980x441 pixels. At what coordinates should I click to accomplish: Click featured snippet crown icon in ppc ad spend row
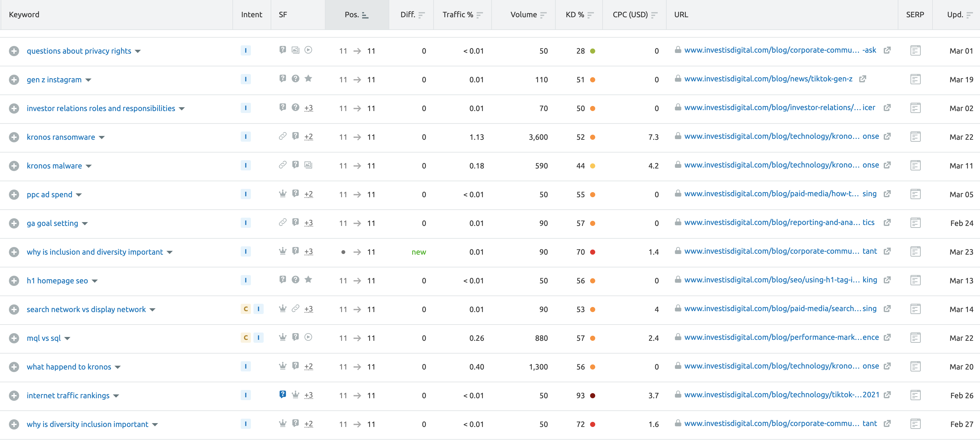282,194
